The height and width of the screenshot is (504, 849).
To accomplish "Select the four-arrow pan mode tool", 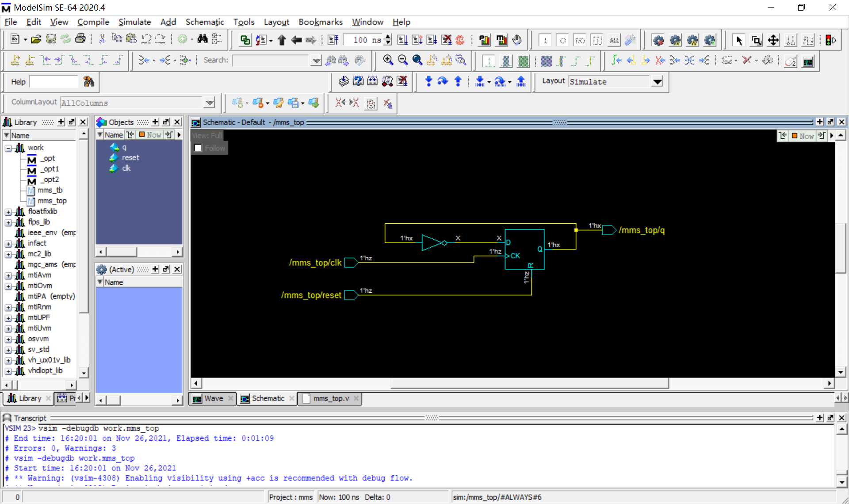I will coord(773,40).
